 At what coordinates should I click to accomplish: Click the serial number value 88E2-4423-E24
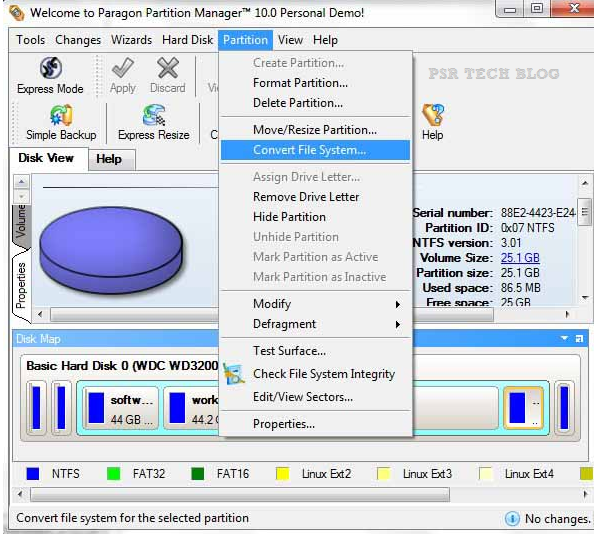(x=538, y=213)
